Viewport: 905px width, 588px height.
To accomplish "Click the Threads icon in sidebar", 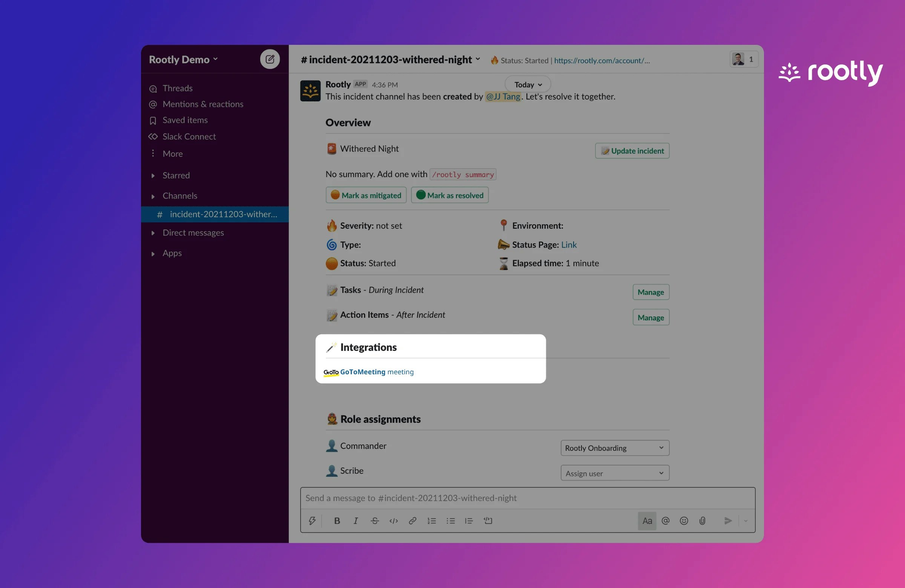I will (x=153, y=89).
